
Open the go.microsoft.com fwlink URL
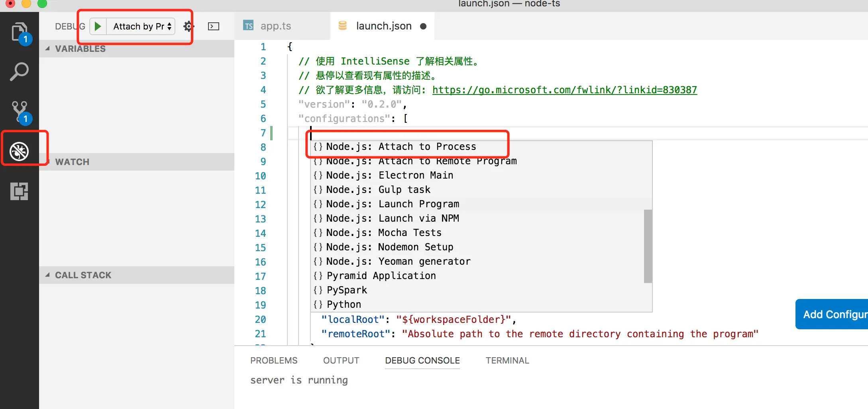[x=565, y=90]
